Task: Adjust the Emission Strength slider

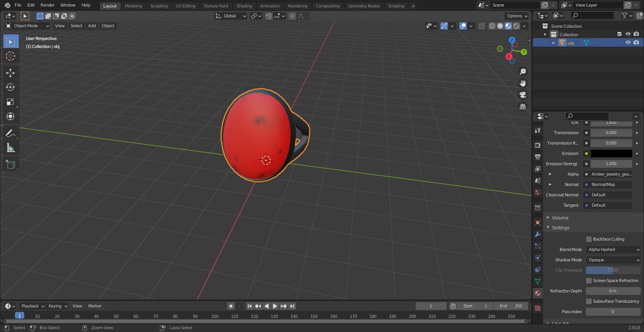Action: [x=611, y=164]
